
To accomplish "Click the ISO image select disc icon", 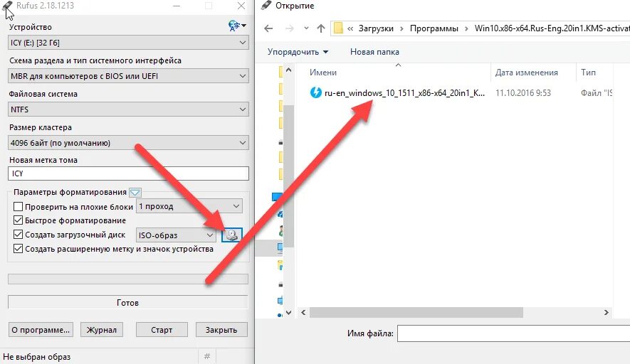I will [232, 235].
